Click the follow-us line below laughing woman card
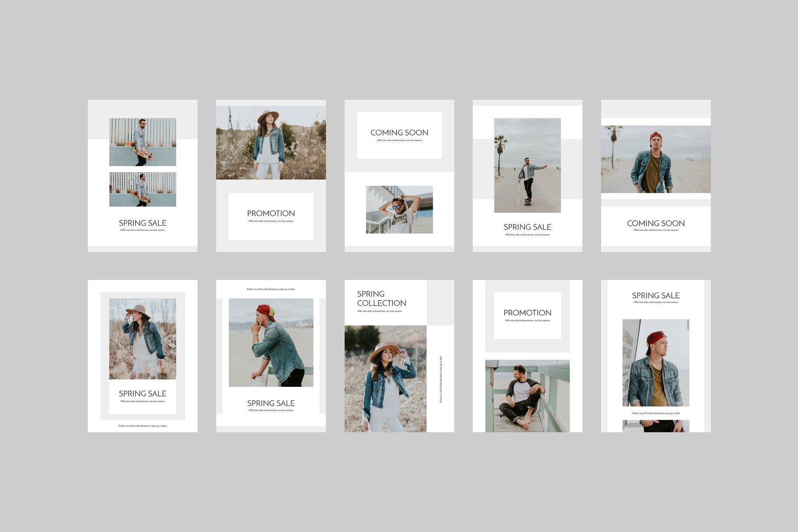The image size is (798, 532). (x=142, y=426)
